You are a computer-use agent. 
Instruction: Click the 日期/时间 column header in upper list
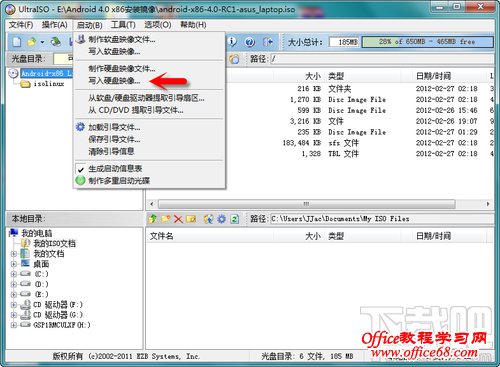[x=449, y=76]
